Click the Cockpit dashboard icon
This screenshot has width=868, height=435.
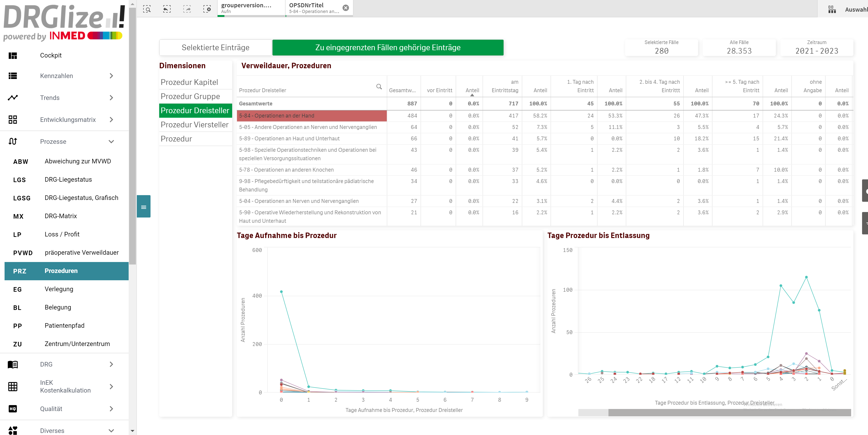click(x=13, y=56)
